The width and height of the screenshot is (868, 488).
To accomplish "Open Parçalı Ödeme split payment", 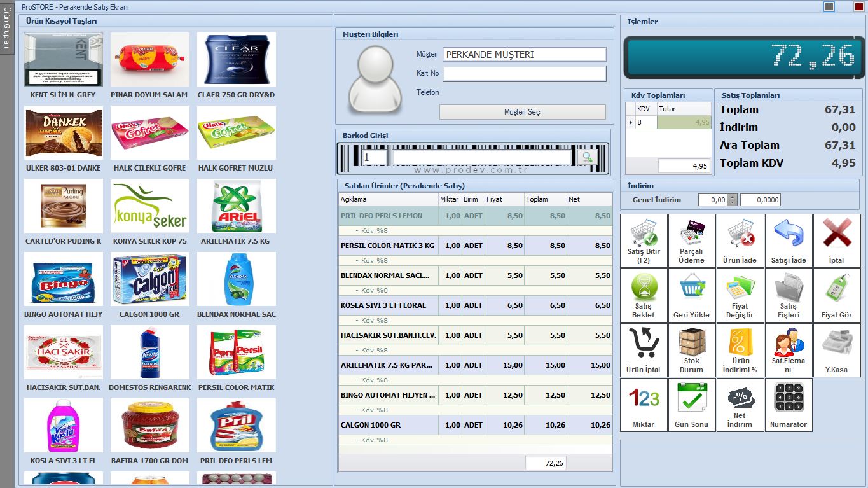I will (x=691, y=241).
